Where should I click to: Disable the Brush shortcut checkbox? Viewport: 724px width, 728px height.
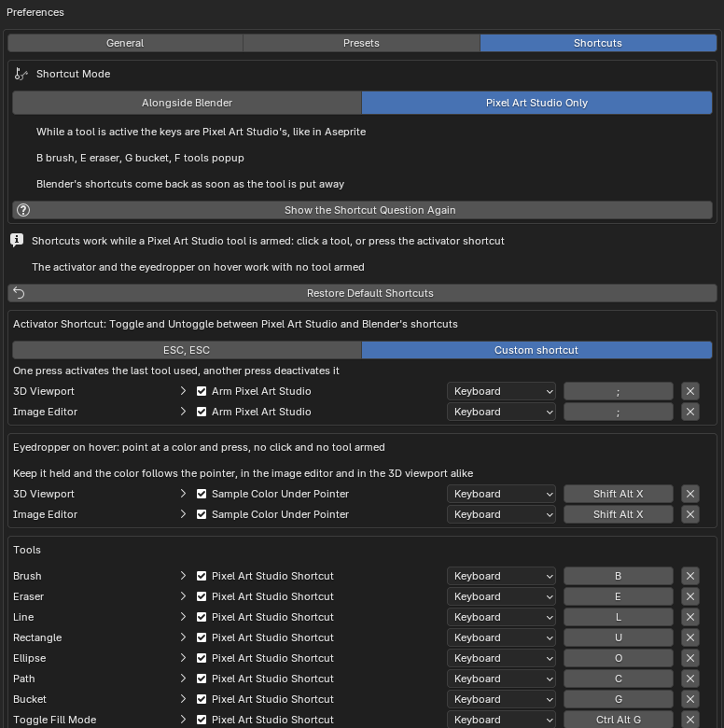pyautogui.click(x=202, y=576)
